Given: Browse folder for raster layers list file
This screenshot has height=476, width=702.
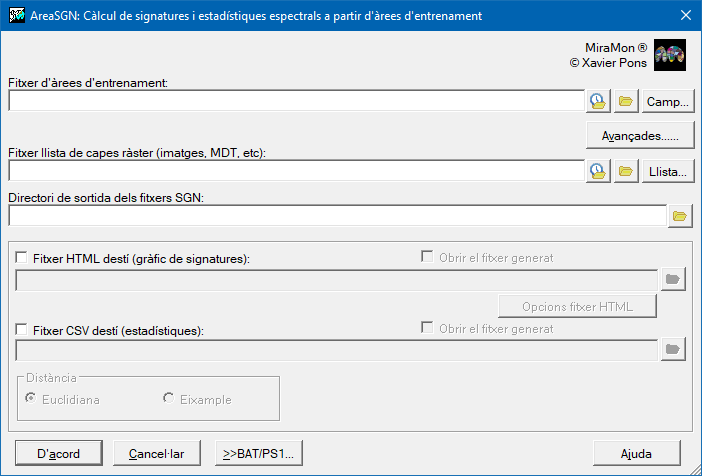Looking at the screenshot, I should coord(626,171).
